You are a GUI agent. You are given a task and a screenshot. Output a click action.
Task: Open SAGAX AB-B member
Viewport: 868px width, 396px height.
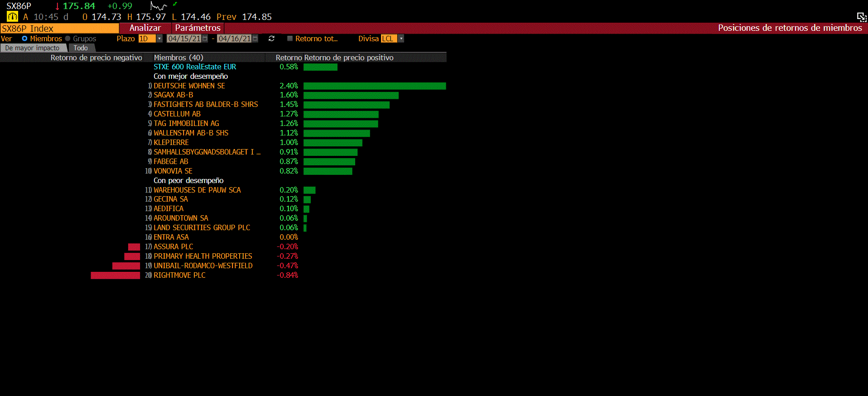(x=173, y=95)
